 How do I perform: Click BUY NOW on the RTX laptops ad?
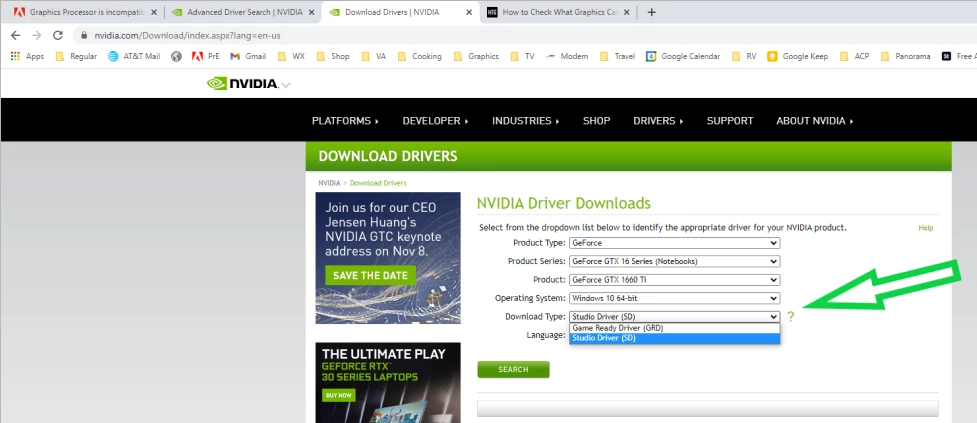[338, 395]
